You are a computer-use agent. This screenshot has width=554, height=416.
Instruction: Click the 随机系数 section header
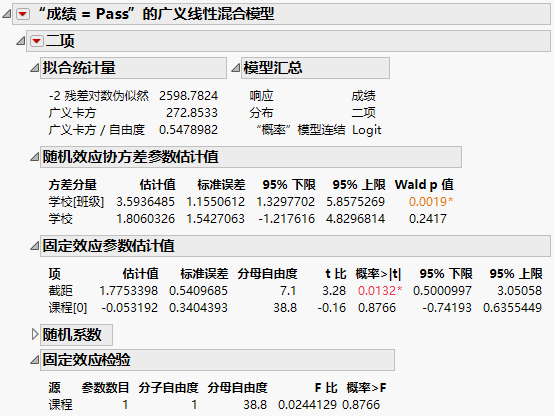[77, 335]
